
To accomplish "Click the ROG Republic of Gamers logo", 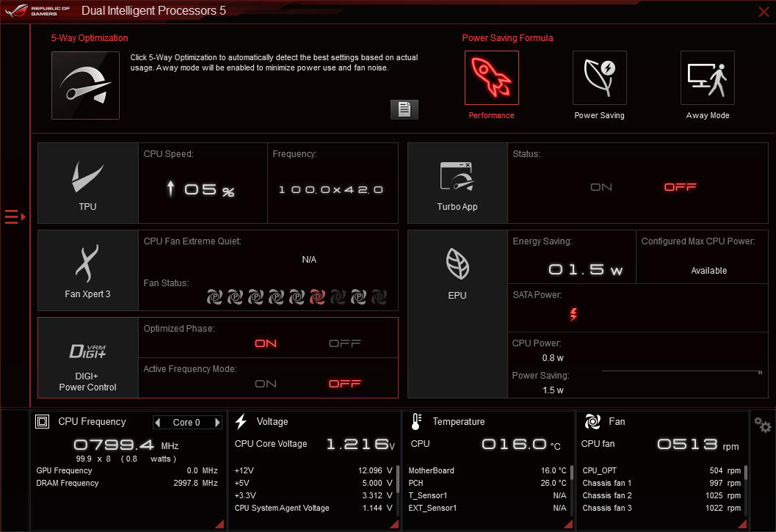I will (x=37, y=10).
